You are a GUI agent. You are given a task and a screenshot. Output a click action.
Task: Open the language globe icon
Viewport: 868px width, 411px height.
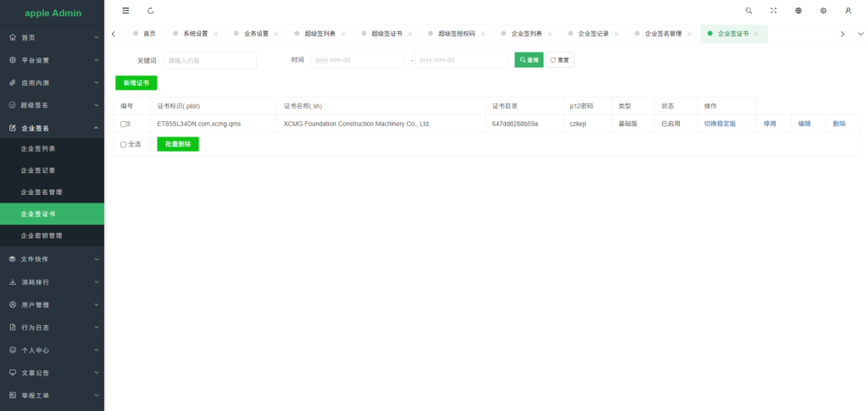click(798, 10)
